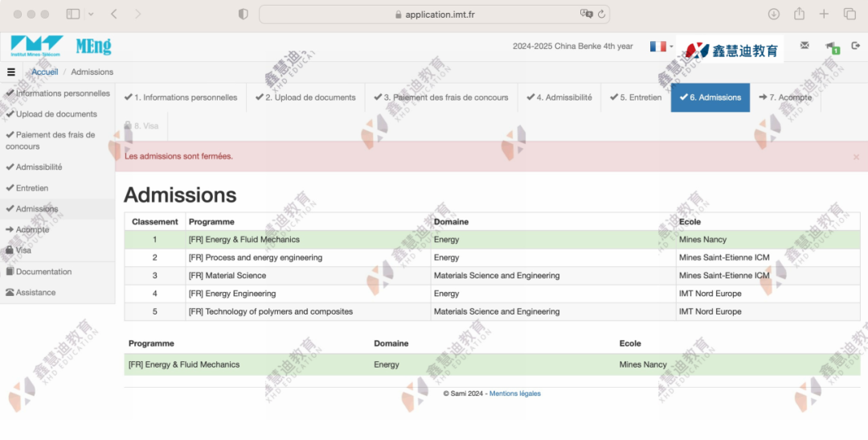Click the Safari share icon
Image resolution: width=868 pixels, height=440 pixels.
coord(799,14)
